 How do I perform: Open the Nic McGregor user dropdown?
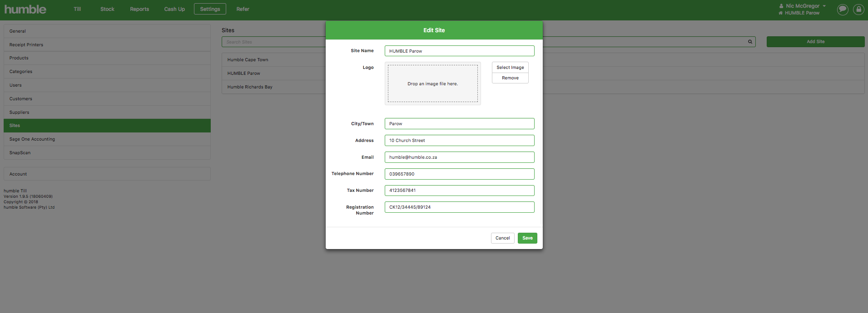(802, 6)
